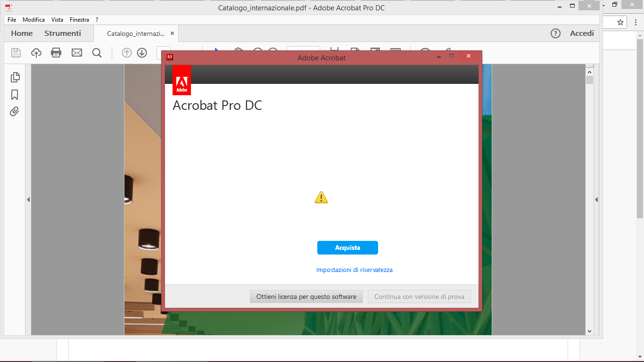Image resolution: width=644 pixels, height=362 pixels.
Task: Click the scrollbar up arrow in Acrobat
Action: tap(589, 72)
